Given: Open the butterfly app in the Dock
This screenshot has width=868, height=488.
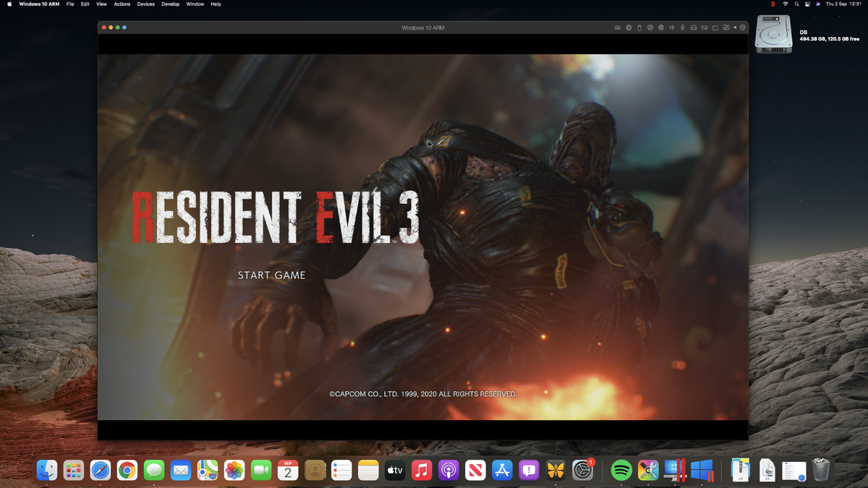Looking at the screenshot, I should pyautogui.click(x=556, y=470).
